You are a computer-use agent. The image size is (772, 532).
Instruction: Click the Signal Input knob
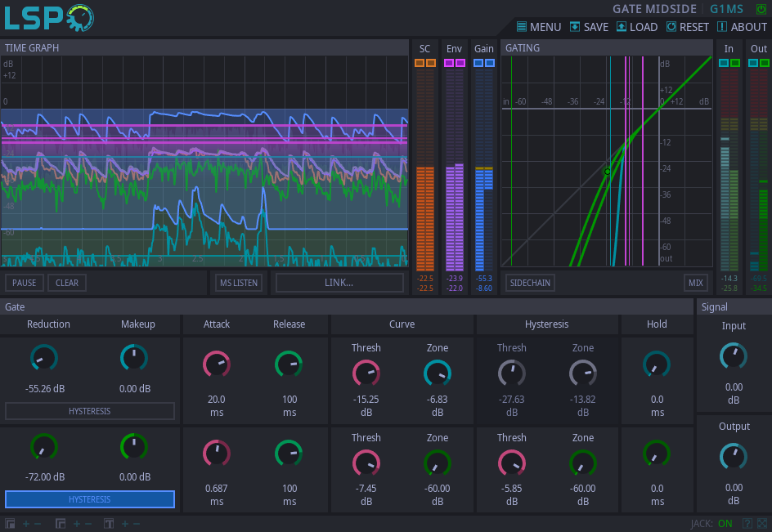[734, 356]
